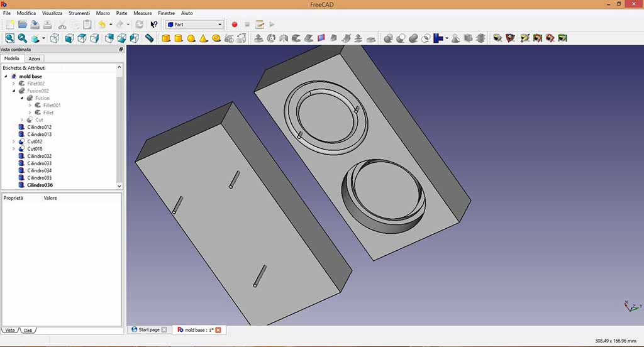The width and height of the screenshot is (644, 347).
Task: Switch to the Azioni tab
Action: coord(34,58)
